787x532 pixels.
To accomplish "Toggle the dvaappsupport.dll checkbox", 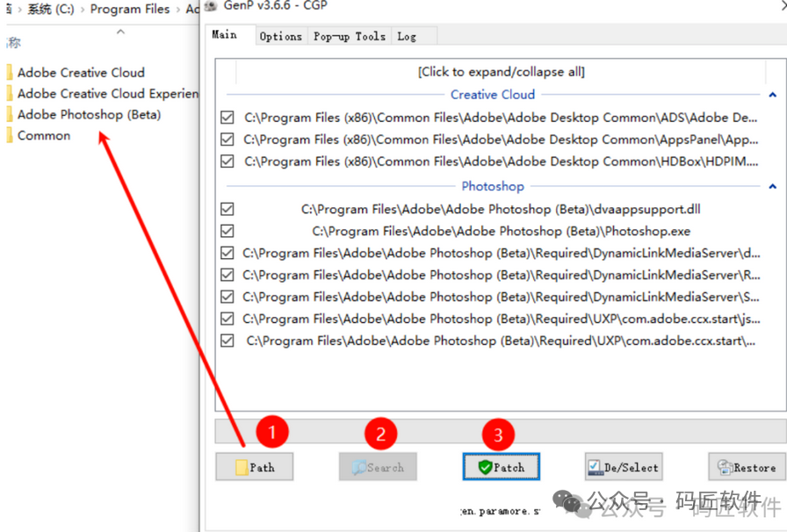I will click(227, 210).
